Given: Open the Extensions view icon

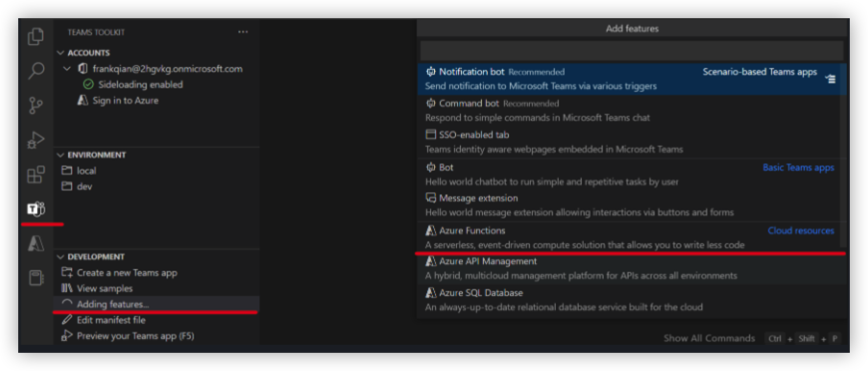Looking at the screenshot, I should (36, 175).
